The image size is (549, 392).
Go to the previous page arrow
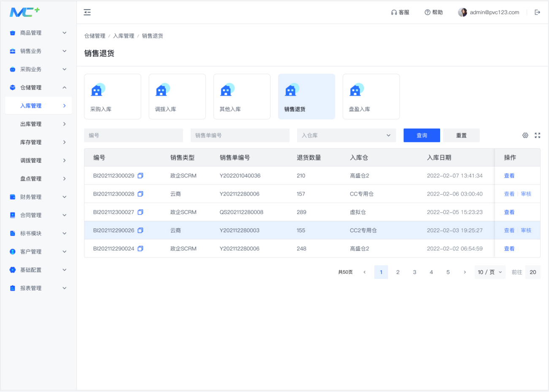coord(365,272)
